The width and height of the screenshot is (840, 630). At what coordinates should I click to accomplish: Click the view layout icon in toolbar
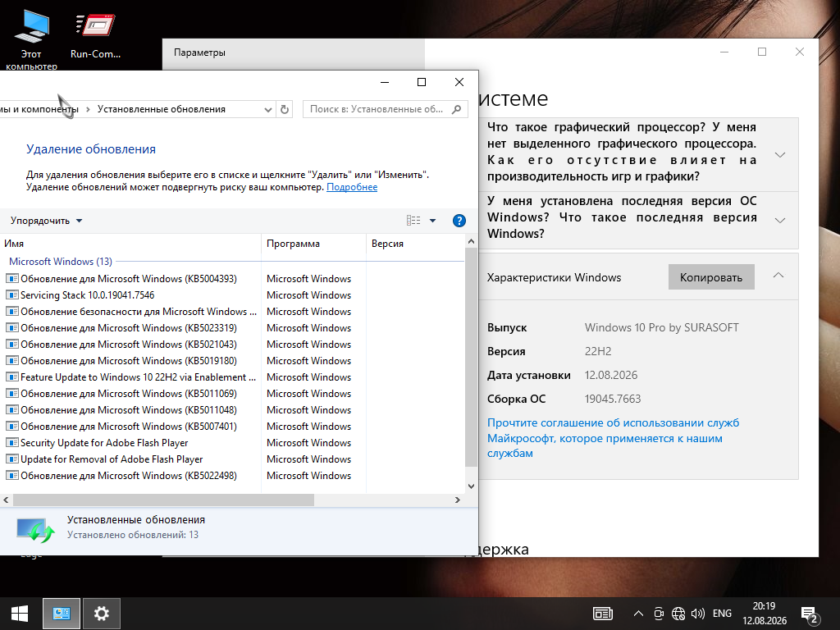[413, 220]
